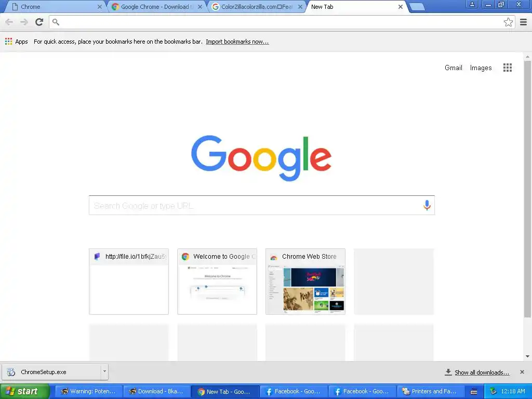532x399 pixels.
Task: Click the browser forward arrow
Action: click(x=24, y=22)
